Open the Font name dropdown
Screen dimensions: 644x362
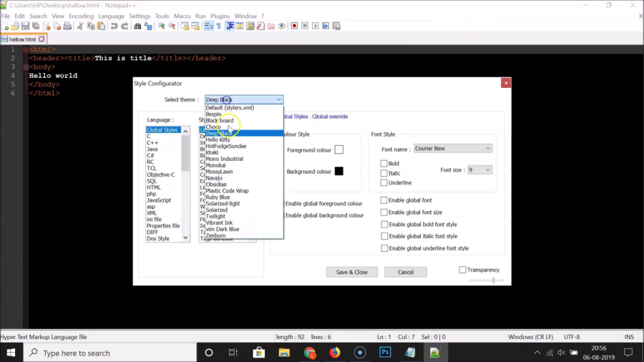point(452,149)
